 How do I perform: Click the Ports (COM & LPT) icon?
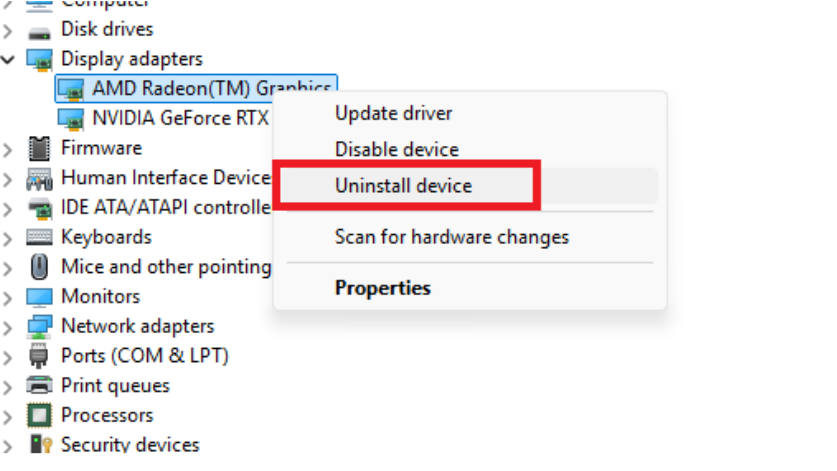pyautogui.click(x=40, y=356)
